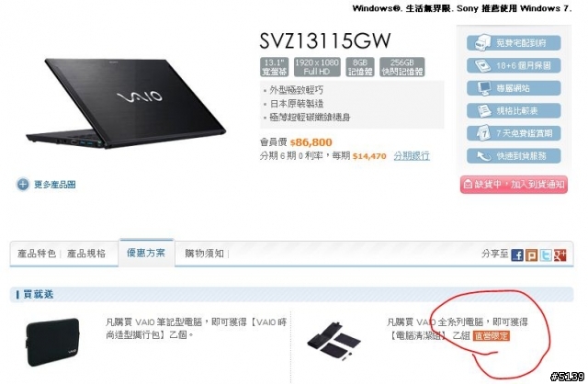Click the free home delivery truck icon
The width and height of the screenshot is (588, 384).
coord(482,42)
